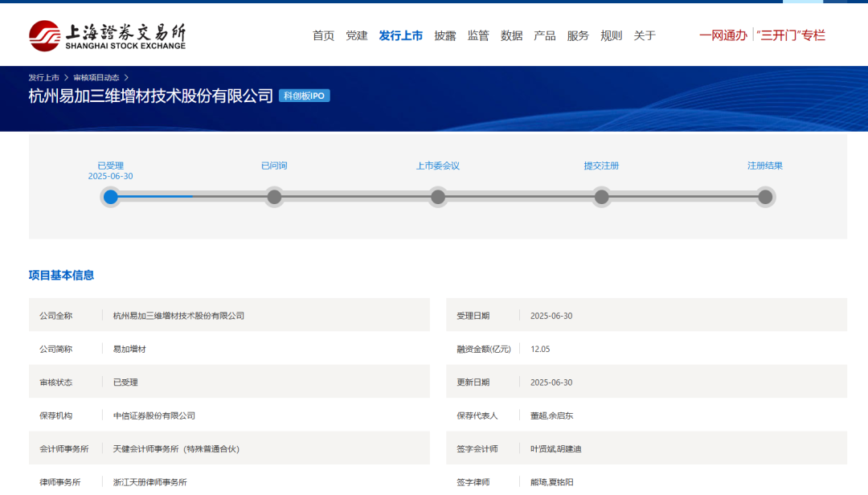Click the 签字律师 names value
The image size is (868, 495).
pyautogui.click(x=552, y=481)
